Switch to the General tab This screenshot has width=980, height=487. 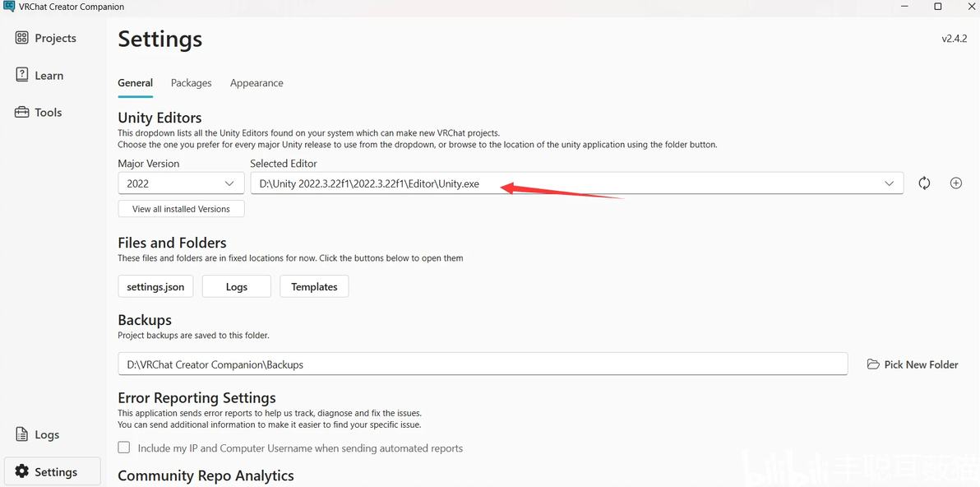click(135, 83)
